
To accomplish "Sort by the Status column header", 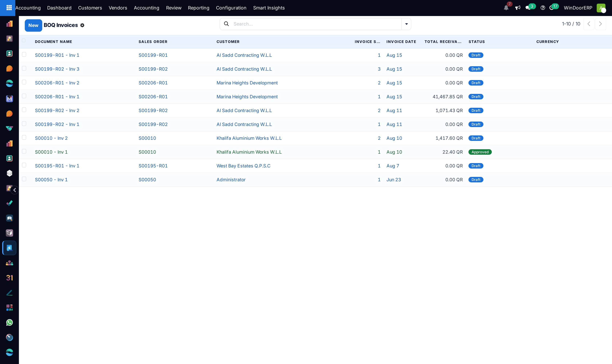I will pyautogui.click(x=476, y=42).
